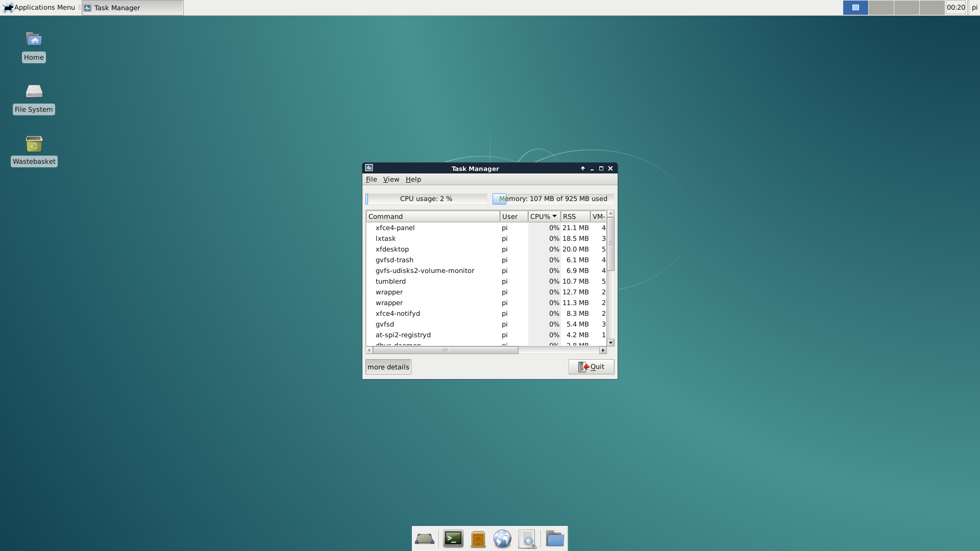
Task: Open application finder magnifier icon in dock
Action: 527,539
